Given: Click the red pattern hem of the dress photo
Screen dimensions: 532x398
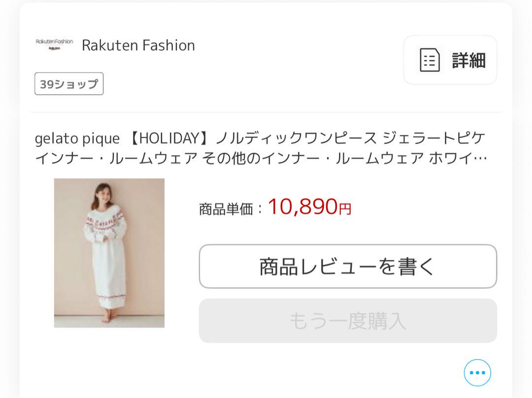Looking at the screenshot, I should tap(112, 297).
